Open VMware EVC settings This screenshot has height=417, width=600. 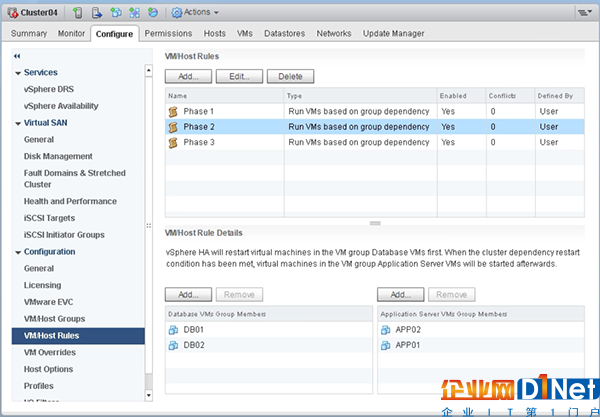(x=48, y=302)
